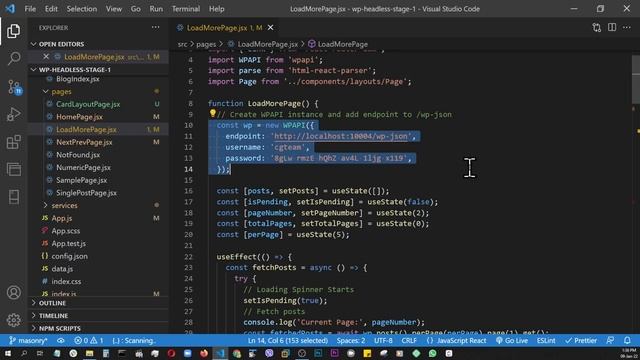Open the Accounts icon in activity bar

point(13,292)
